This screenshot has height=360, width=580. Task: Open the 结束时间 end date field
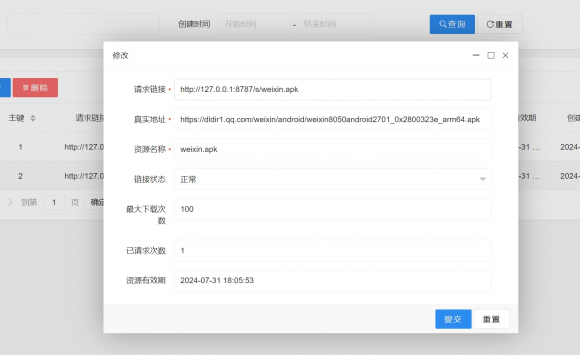[x=334, y=24]
